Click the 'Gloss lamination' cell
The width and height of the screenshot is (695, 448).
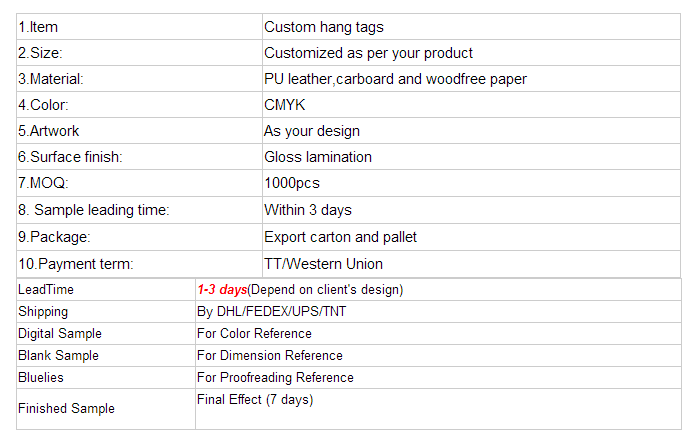471,157
